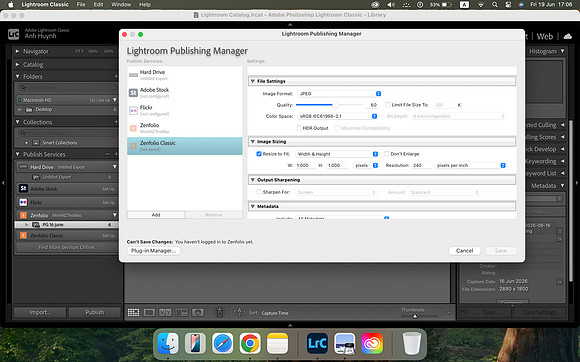The image size is (580, 362).
Task: Expand the Catalog panel
Action: coord(17,64)
